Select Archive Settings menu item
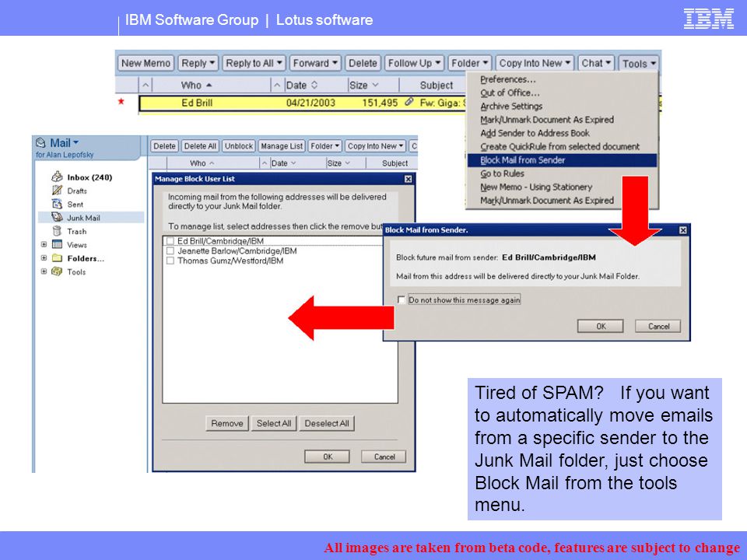 (x=511, y=107)
